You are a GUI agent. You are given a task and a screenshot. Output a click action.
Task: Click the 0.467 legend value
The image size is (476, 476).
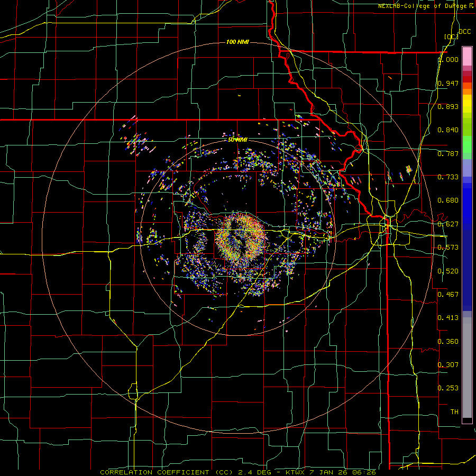coord(448,295)
